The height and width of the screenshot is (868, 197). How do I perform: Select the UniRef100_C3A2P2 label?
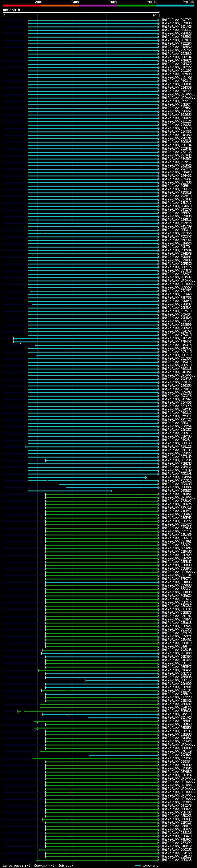[x=177, y=521]
